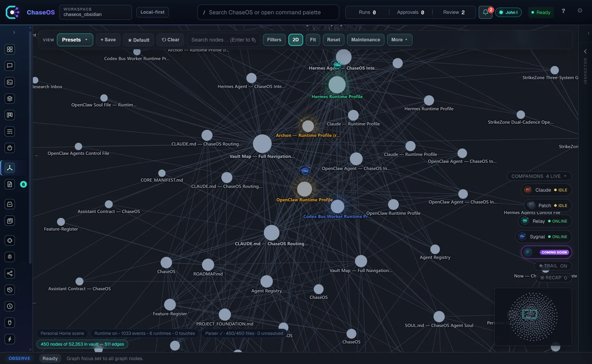Switch to OBSERVE mode in status bar
The width and height of the screenshot is (592, 364).
(19, 358)
